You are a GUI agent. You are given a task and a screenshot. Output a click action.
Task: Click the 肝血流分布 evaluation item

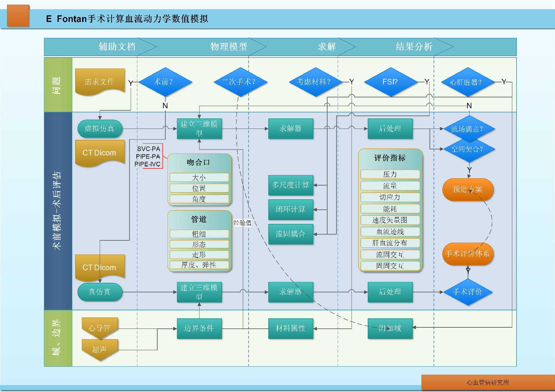[390, 243]
